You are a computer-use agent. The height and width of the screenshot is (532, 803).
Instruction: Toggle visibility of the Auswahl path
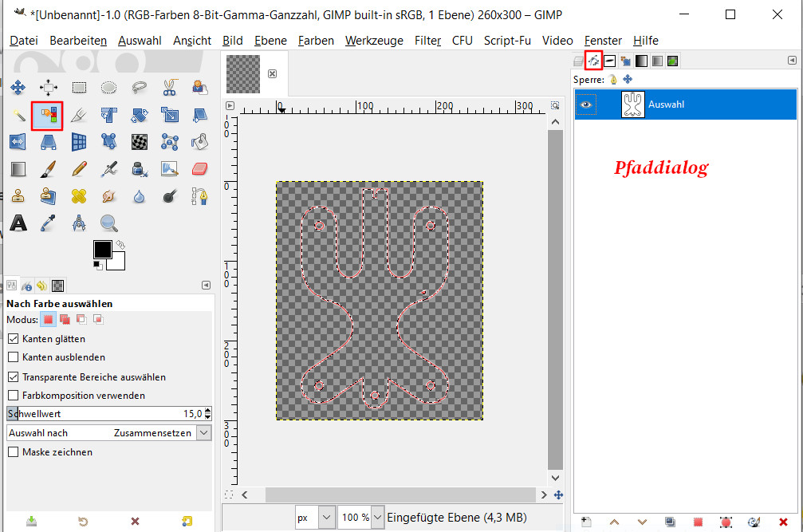pos(586,104)
